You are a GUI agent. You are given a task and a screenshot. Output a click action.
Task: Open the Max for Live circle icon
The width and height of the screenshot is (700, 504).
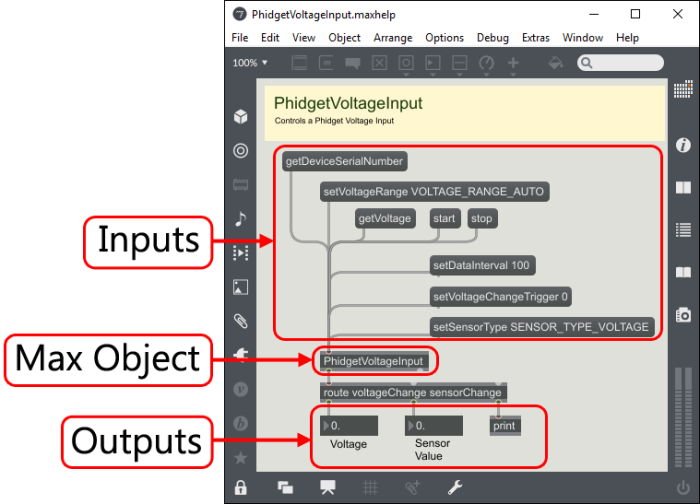click(241, 151)
